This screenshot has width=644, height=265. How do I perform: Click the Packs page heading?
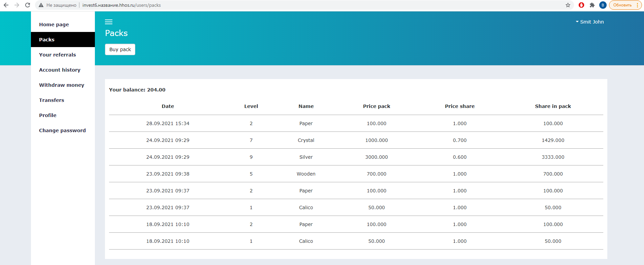tap(116, 33)
